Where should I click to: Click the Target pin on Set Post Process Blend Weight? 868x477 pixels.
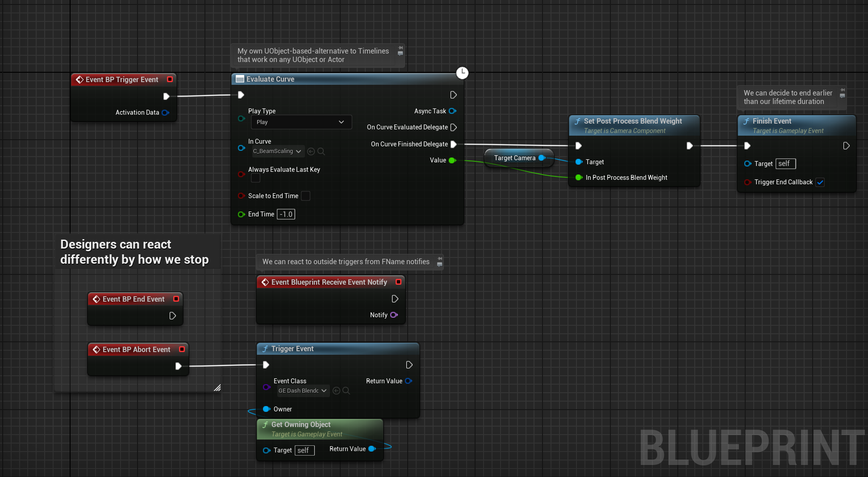coord(579,162)
